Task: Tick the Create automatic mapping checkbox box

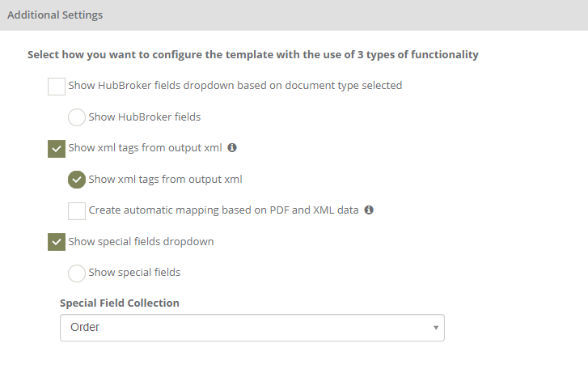Action: (77, 210)
